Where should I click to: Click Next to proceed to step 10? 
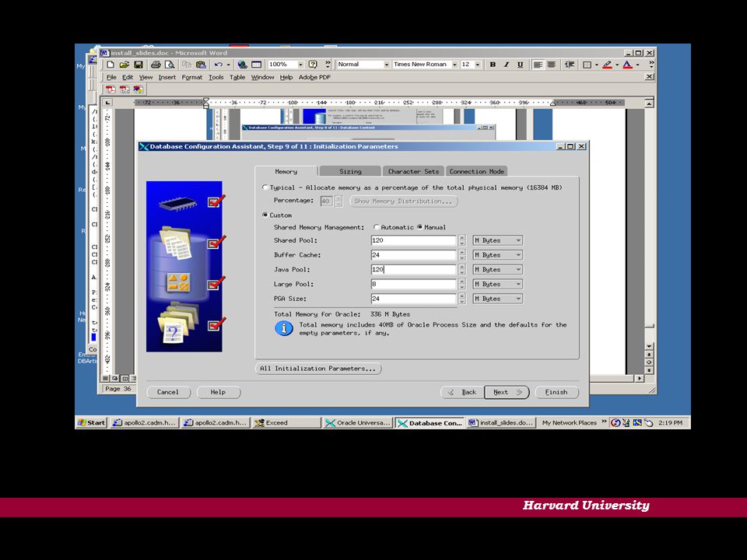pos(507,392)
